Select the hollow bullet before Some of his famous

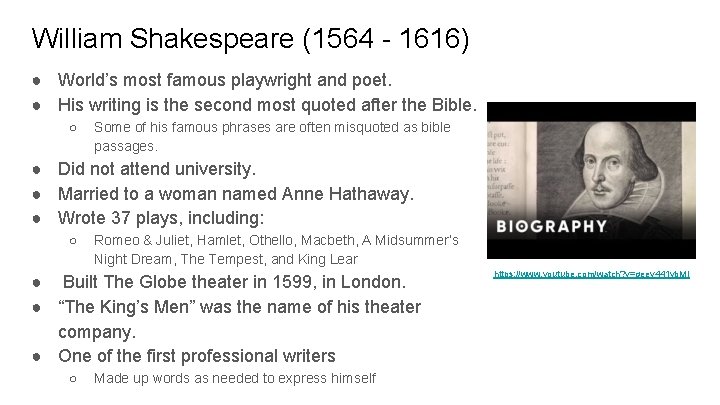(73, 128)
